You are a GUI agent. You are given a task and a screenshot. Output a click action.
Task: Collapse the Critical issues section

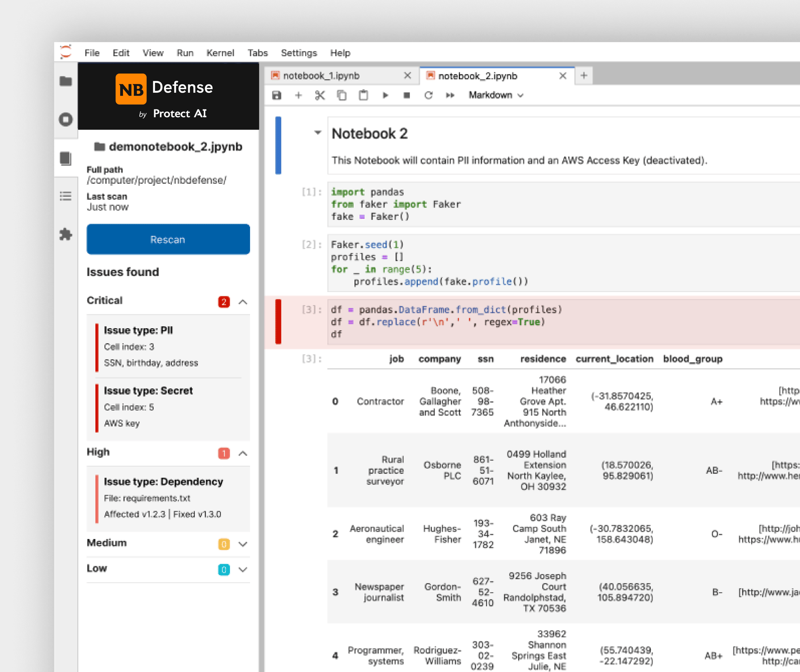coord(243,302)
